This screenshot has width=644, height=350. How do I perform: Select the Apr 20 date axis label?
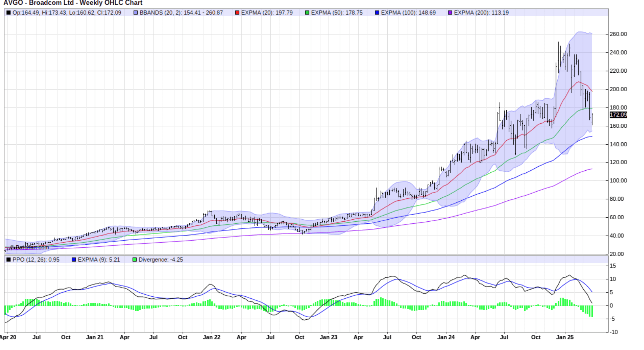pos(8,337)
